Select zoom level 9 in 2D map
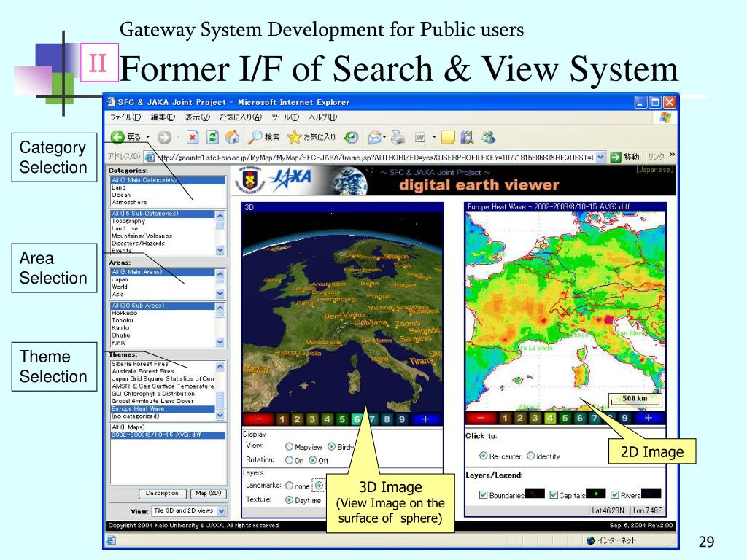This screenshot has width=747, height=560. coord(624,418)
